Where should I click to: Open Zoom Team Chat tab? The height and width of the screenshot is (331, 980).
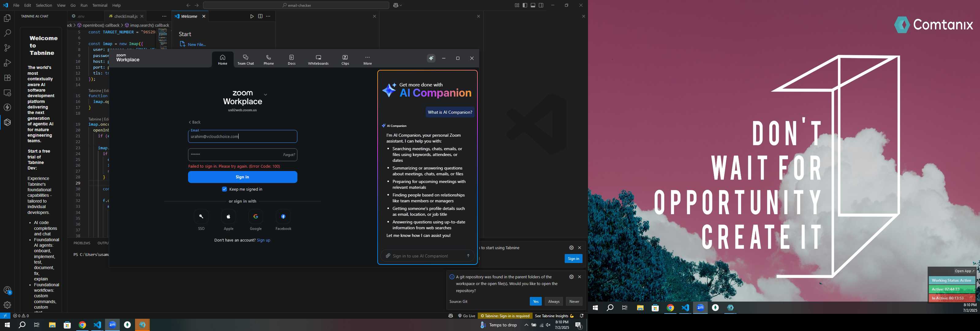(x=246, y=60)
